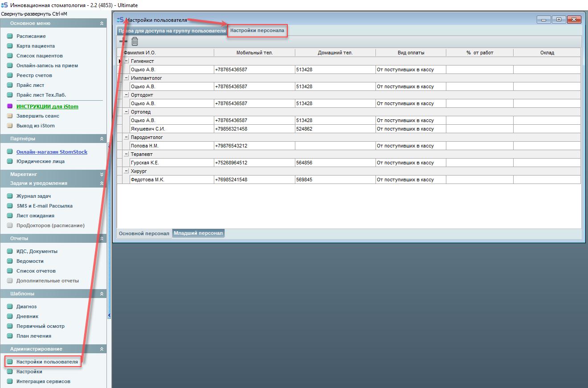Select the Якушевич С.И. mobile phone cell
This screenshot has height=388, width=588.
(254, 129)
